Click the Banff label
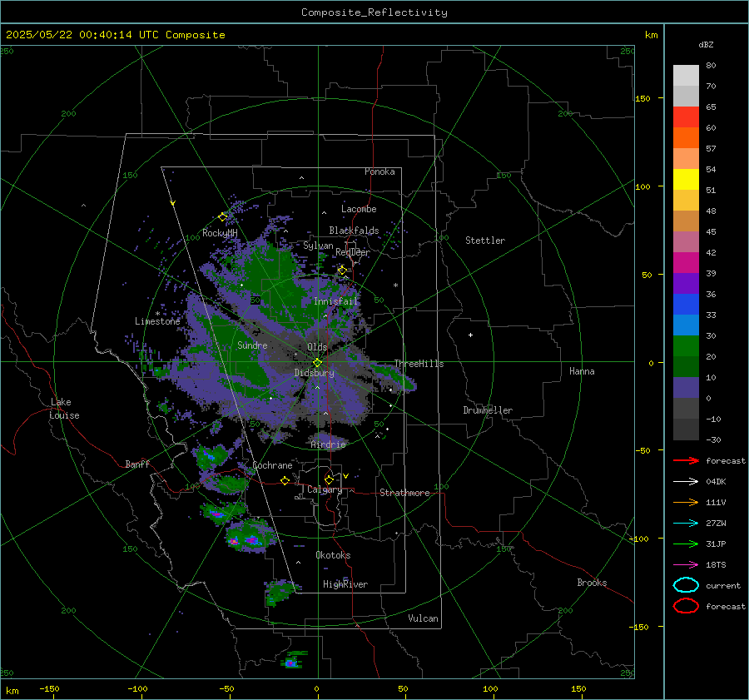Screen dimensions: 749x700 click(x=137, y=464)
